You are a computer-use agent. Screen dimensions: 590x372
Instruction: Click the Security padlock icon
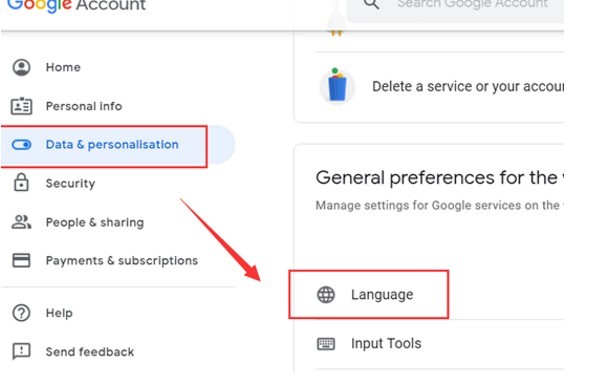21,182
